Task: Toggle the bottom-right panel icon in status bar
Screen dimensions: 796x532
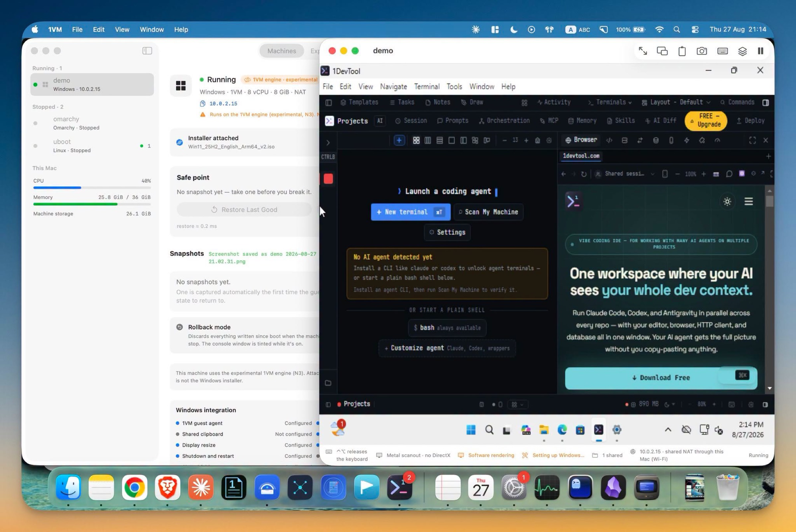Action: [765, 404]
